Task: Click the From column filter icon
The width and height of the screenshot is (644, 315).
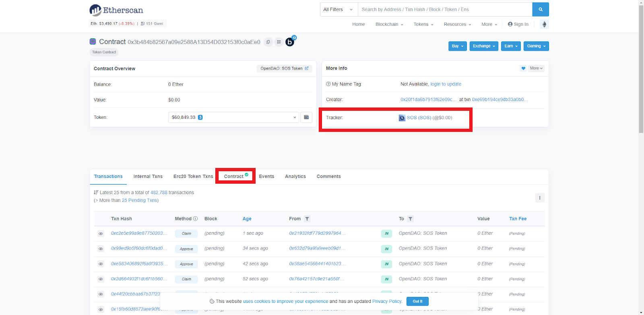Action: 307,219
